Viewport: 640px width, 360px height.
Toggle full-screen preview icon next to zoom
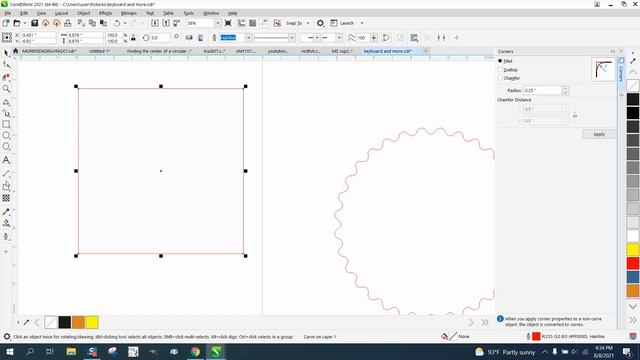coord(228,23)
